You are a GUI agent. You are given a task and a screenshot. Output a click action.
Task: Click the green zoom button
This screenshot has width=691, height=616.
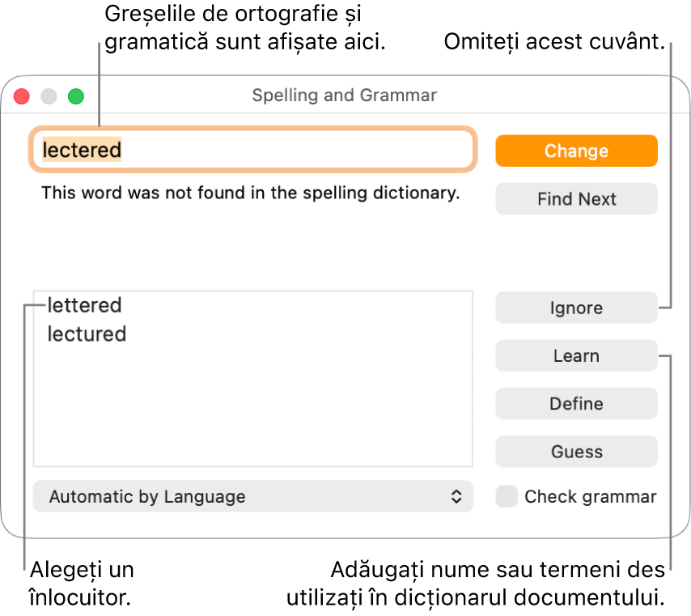click(76, 96)
